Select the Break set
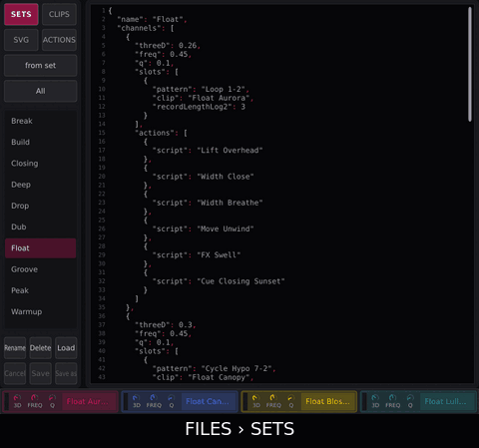The width and height of the screenshot is (479, 448). (40, 121)
